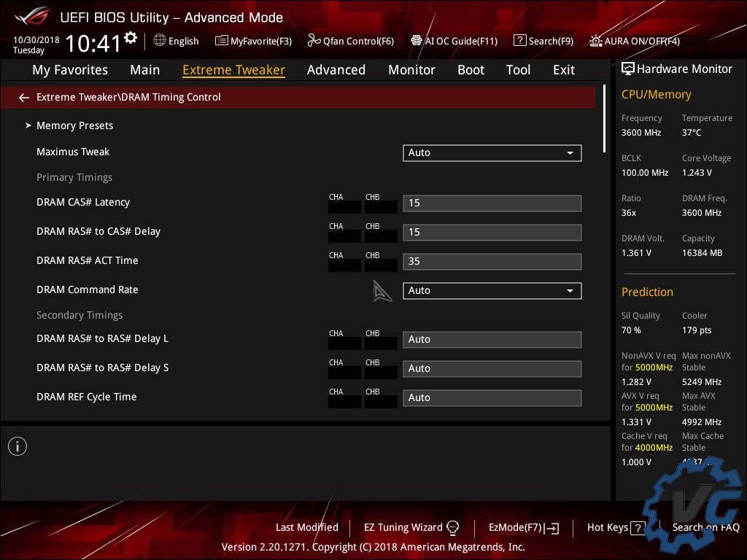Open Search(F9) question mark icon
747x560 pixels.
[520, 41]
